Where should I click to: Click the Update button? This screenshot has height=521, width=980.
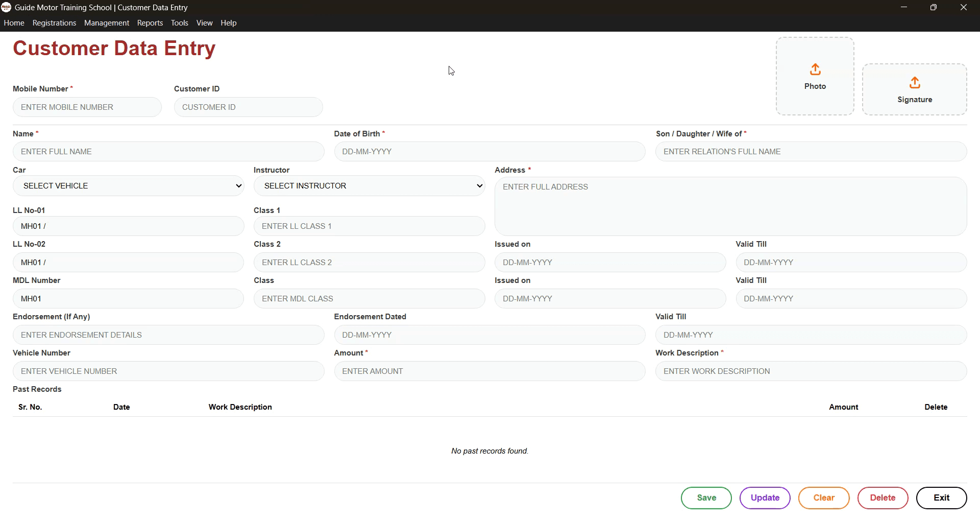point(765,498)
